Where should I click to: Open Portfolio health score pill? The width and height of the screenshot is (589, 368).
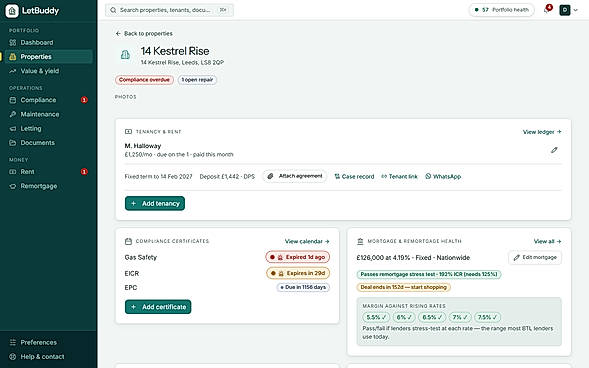coord(501,10)
